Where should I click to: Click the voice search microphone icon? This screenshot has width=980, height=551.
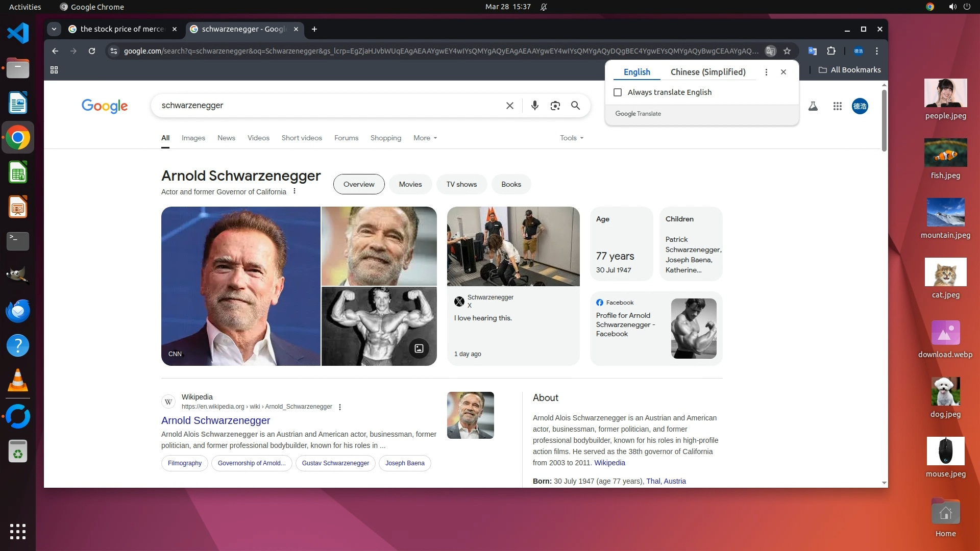point(534,106)
